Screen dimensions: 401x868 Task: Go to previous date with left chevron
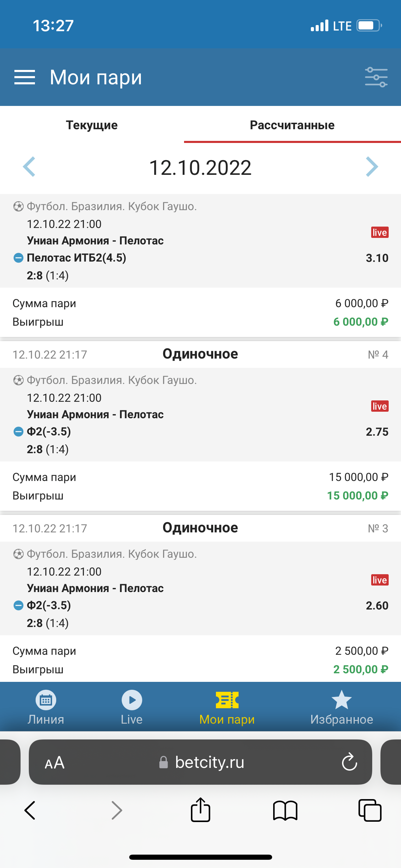click(x=29, y=167)
